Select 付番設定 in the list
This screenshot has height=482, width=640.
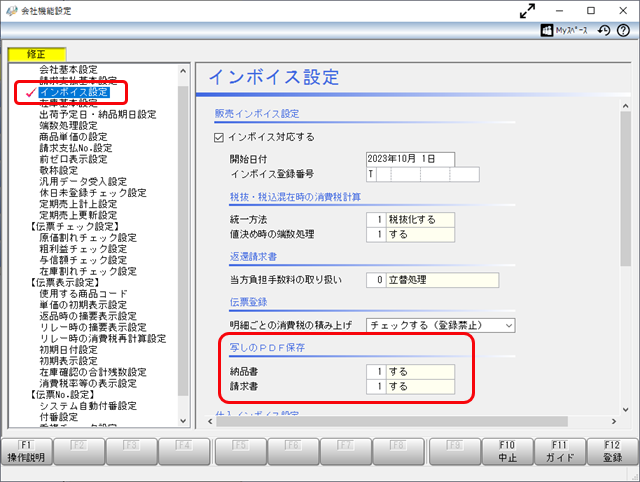click(x=58, y=418)
